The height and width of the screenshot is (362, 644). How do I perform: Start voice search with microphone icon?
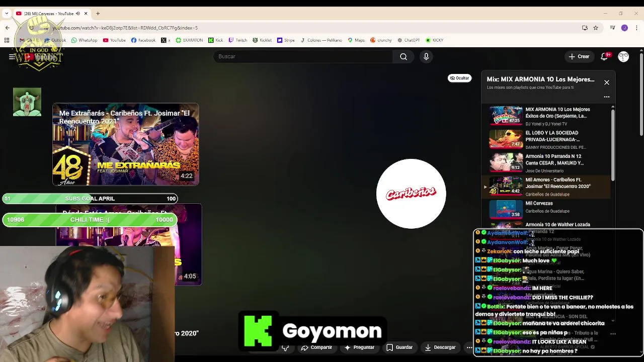coord(426,57)
